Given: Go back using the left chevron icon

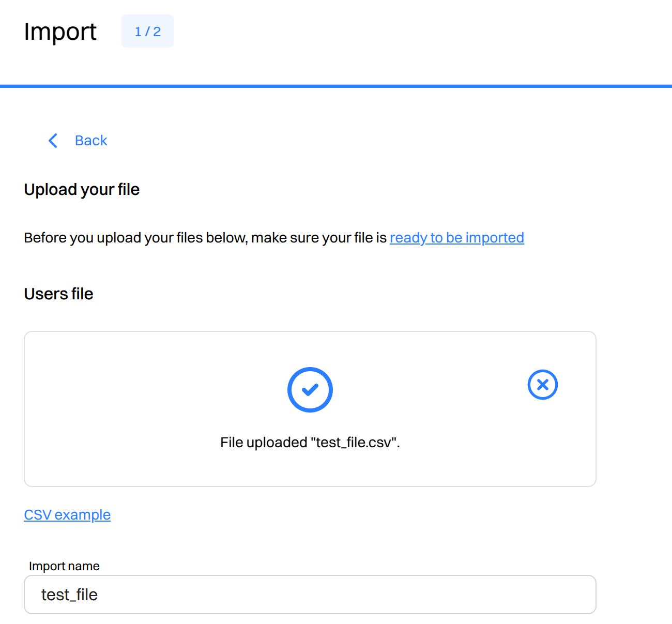Looking at the screenshot, I should point(53,141).
